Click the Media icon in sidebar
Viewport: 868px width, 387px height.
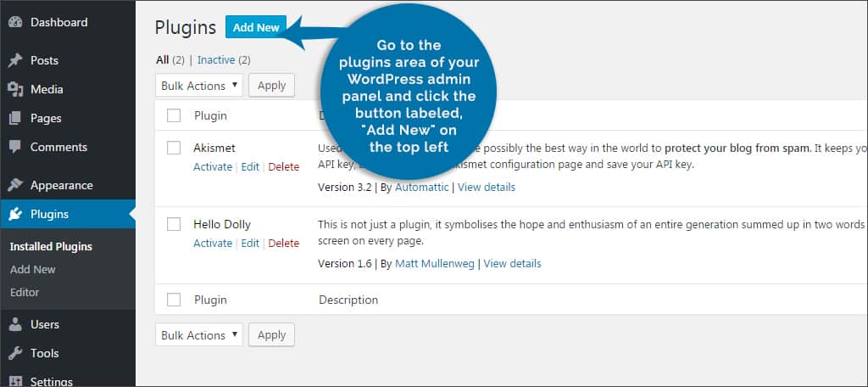15,89
